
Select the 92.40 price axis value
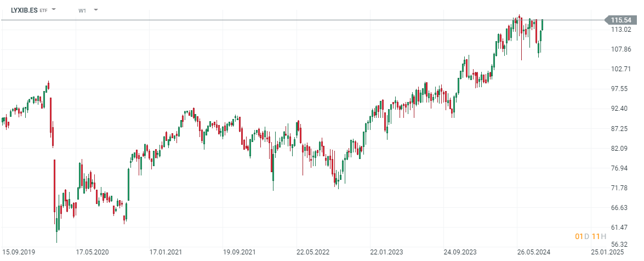click(x=620, y=109)
